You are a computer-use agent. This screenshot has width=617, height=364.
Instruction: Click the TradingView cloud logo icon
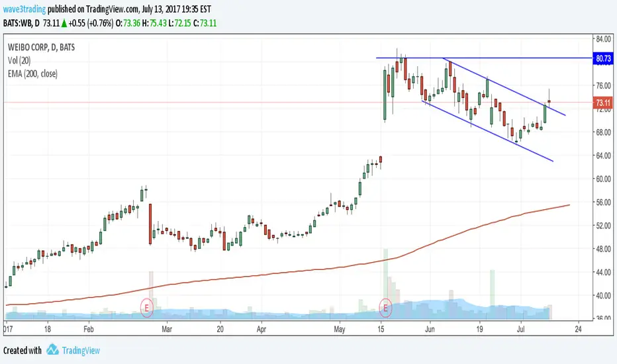pos(52,349)
